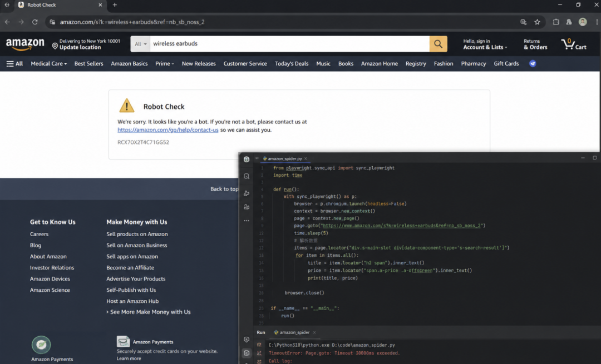View site information icon in address bar
Screen dimensions: 601x364
click(x=52, y=22)
